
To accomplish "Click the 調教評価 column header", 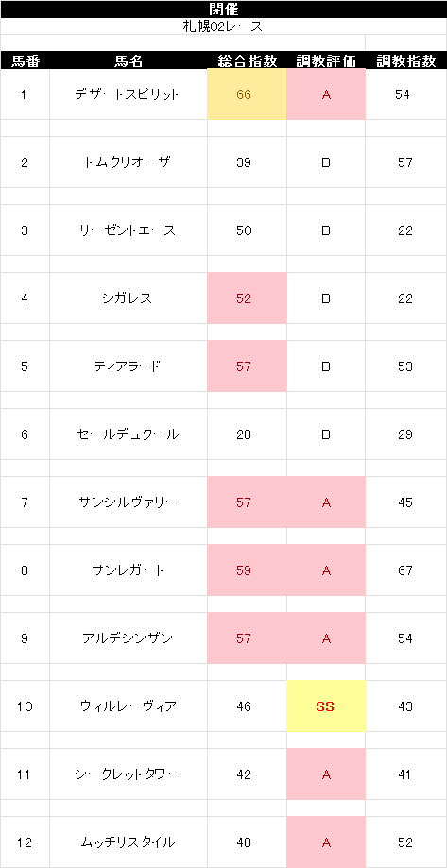I will click(x=326, y=60).
